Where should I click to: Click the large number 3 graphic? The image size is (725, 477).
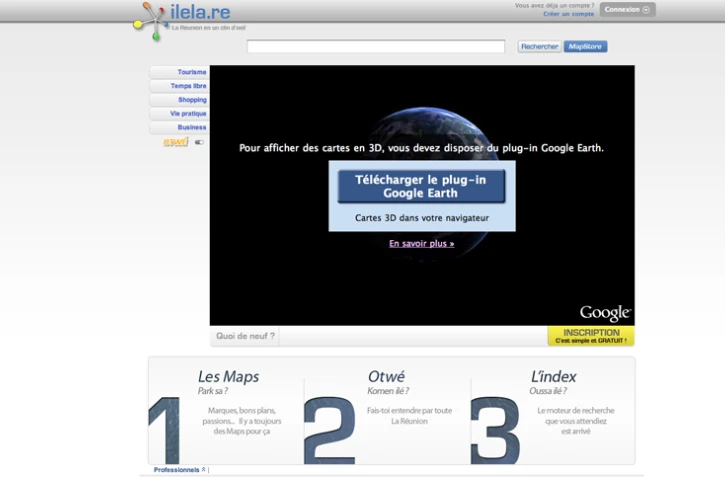tap(495, 430)
